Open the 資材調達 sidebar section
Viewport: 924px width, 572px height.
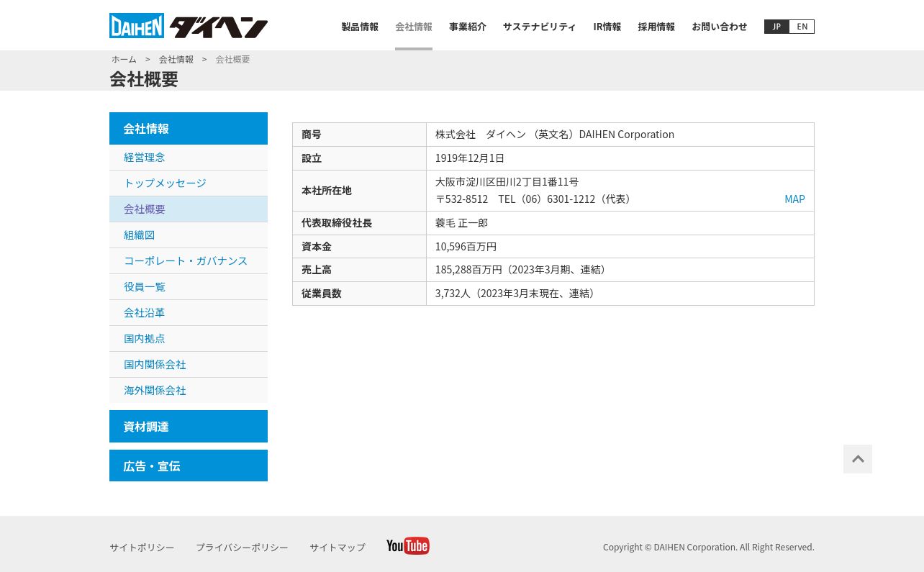pos(189,426)
